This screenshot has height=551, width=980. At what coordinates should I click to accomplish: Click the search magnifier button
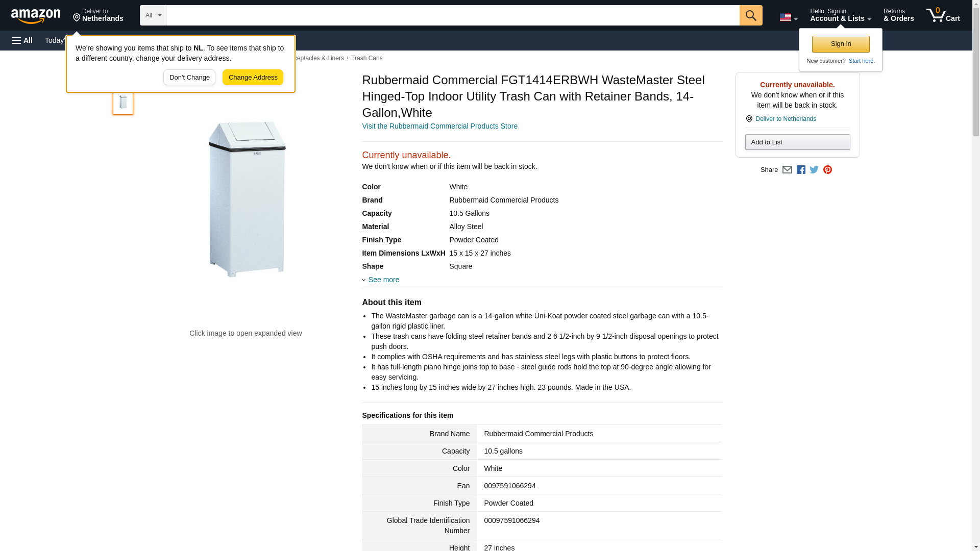(750, 15)
